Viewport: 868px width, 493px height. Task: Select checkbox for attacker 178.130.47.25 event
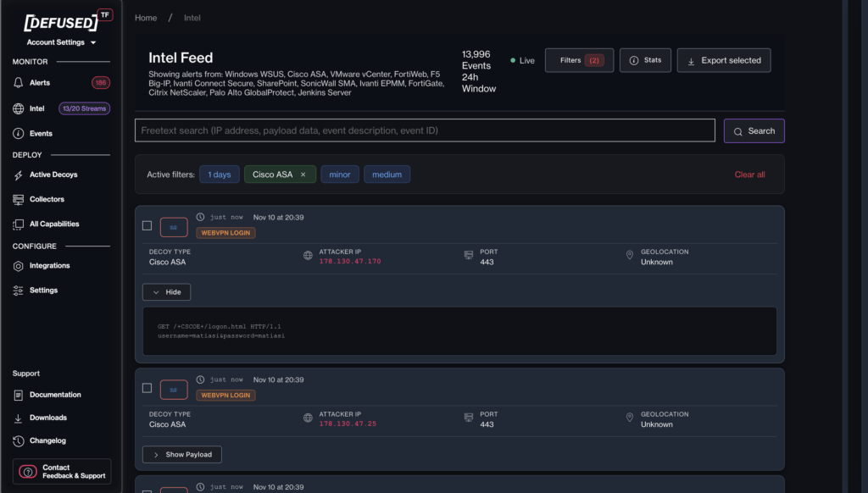point(147,388)
